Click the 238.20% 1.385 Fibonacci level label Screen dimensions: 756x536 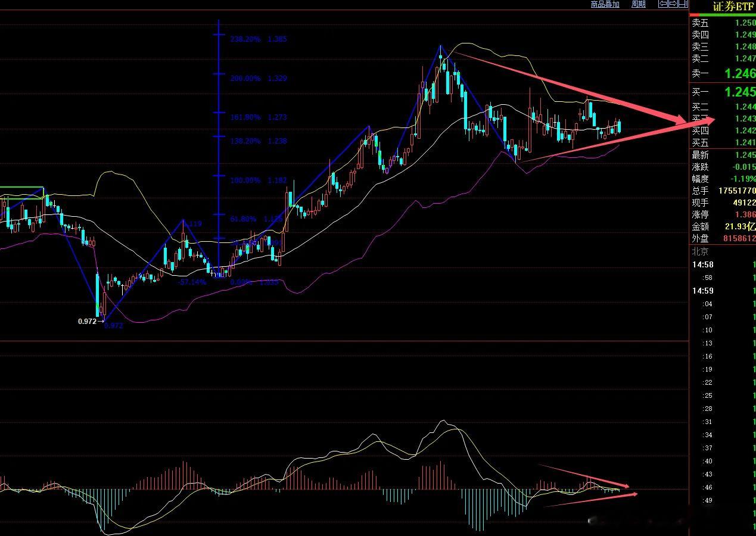[x=259, y=39]
